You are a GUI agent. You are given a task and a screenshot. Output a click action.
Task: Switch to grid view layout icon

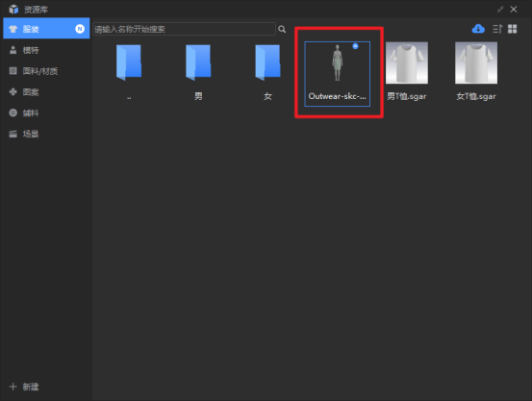click(x=513, y=29)
